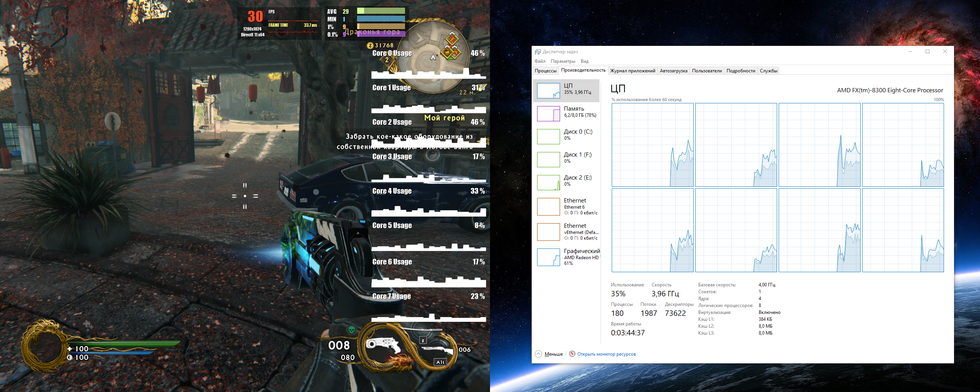Click the Диспетчер задач title bar icon
Screen dimensions: 980x392
pos(537,52)
